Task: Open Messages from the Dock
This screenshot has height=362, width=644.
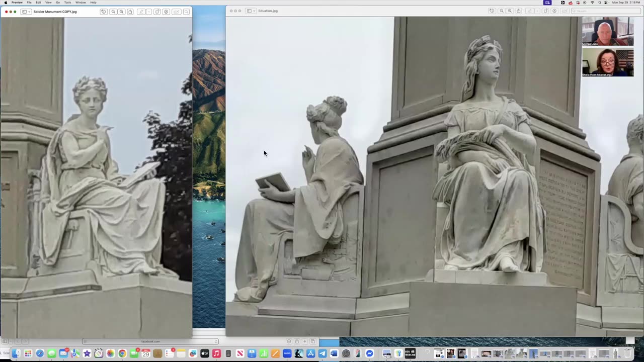Action: pos(51,354)
